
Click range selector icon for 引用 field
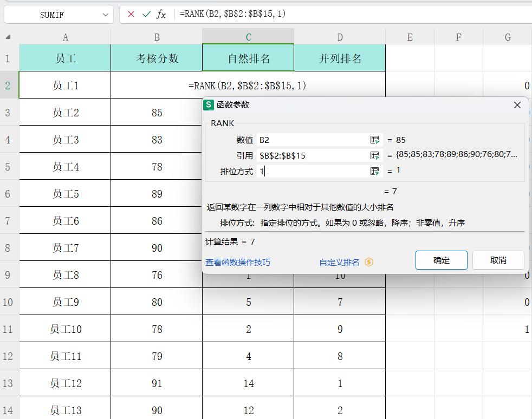click(x=374, y=155)
